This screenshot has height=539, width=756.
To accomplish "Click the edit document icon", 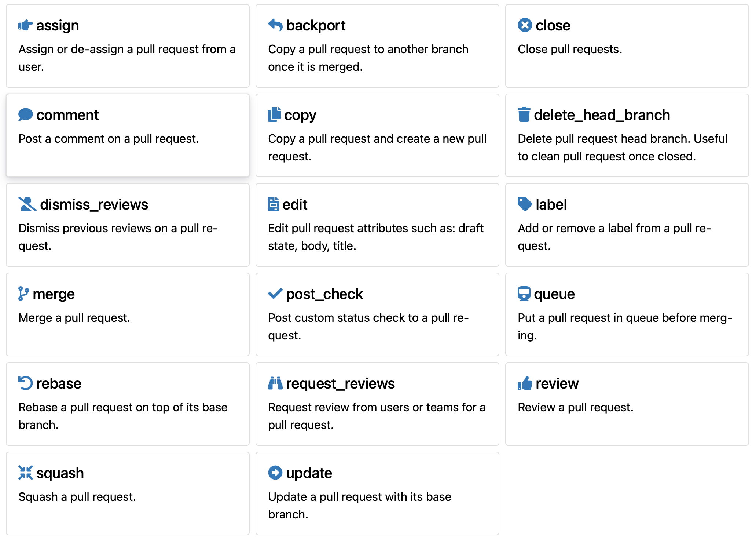I will tap(274, 204).
